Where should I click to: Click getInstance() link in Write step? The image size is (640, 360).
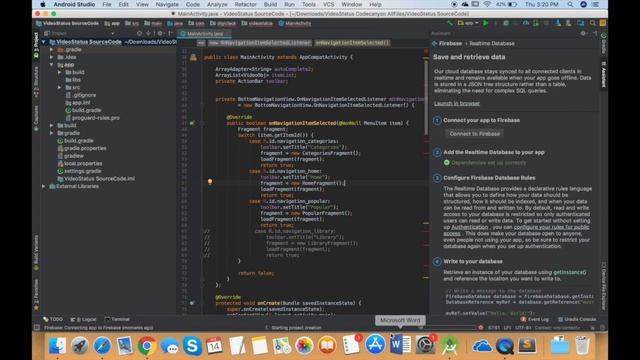(x=569, y=272)
